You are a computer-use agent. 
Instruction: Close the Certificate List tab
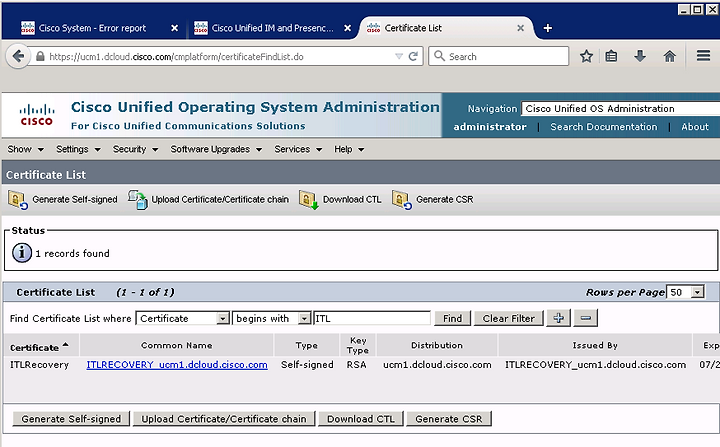coord(520,28)
